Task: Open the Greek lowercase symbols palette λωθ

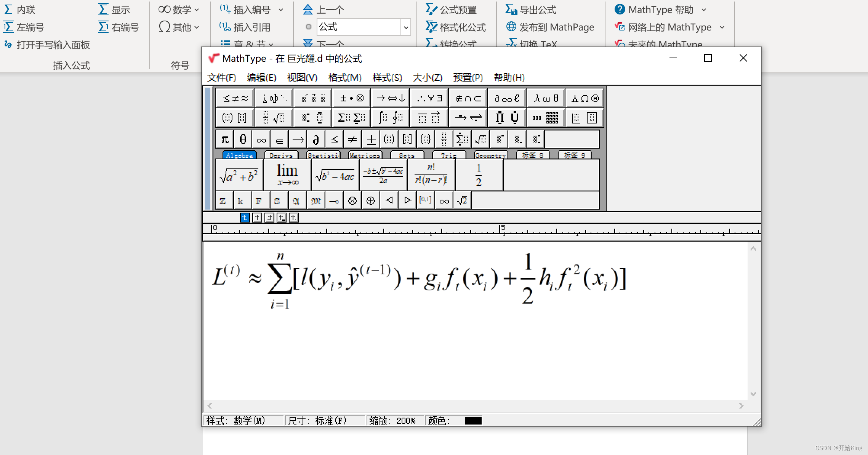Action: pyautogui.click(x=546, y=98)
